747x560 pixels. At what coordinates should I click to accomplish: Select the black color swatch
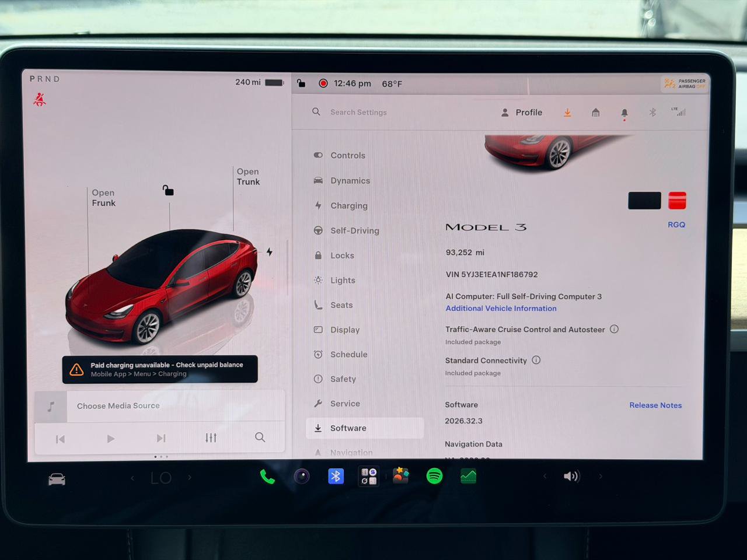click(644, 201)
